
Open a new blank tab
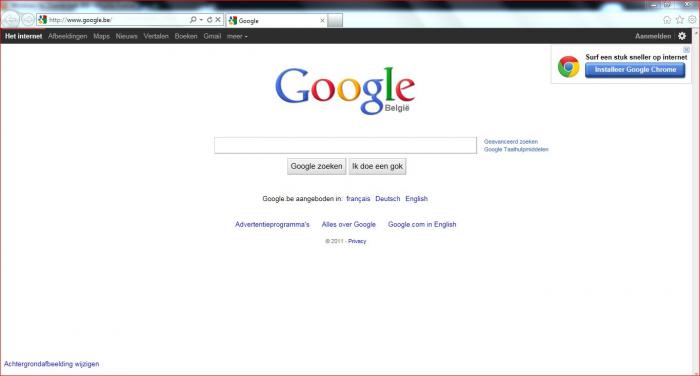coord(335,21)
